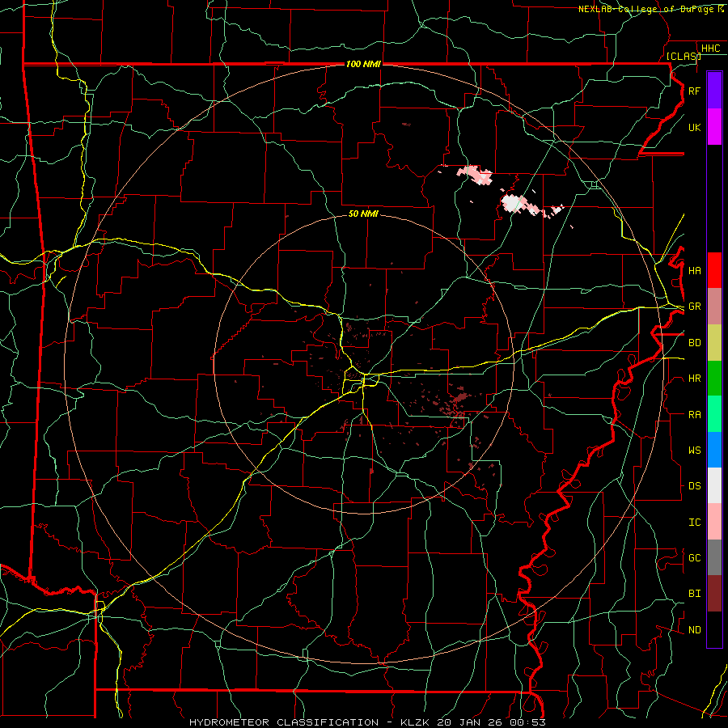Click the GR legend label
The width and height of the screenshot is (728, 728).
[x=694, y=307]
